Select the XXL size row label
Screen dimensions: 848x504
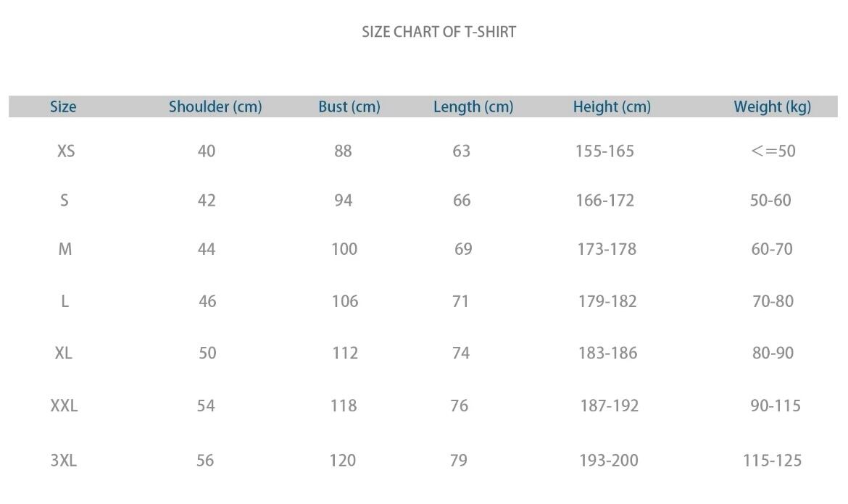tap(64, 406)
